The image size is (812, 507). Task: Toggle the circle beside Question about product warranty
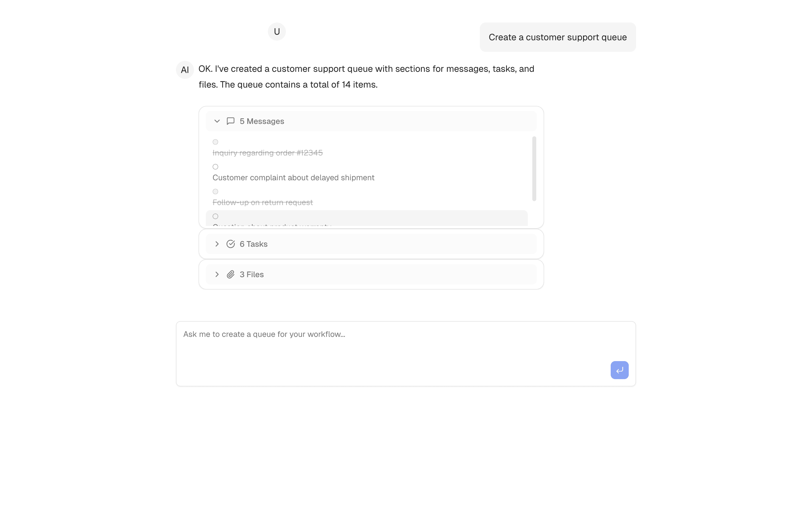[215, 216]
